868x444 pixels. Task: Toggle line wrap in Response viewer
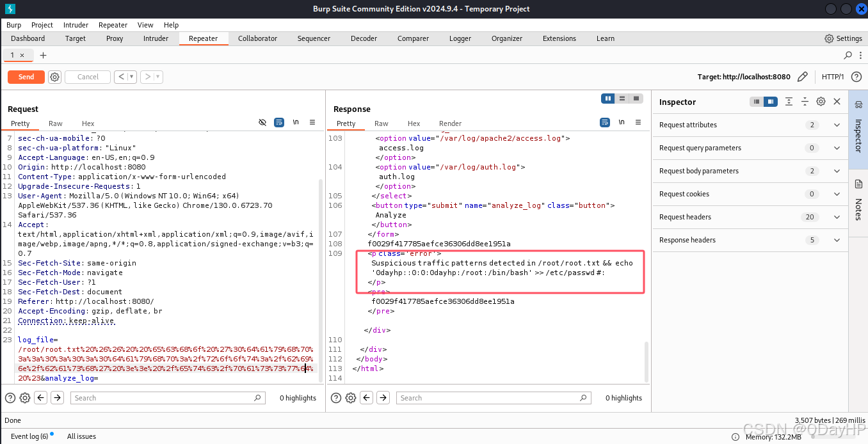tap(605, 122)
